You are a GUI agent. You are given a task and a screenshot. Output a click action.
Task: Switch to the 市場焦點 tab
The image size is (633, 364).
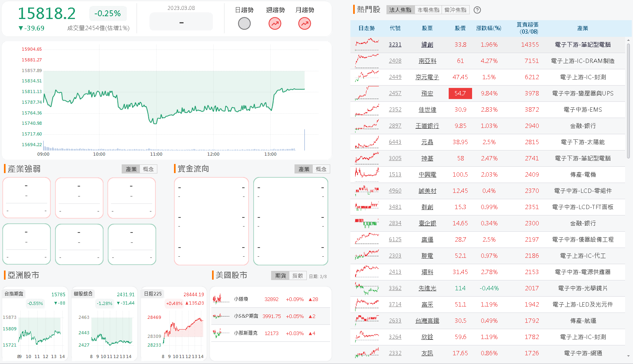pos(428,10)
